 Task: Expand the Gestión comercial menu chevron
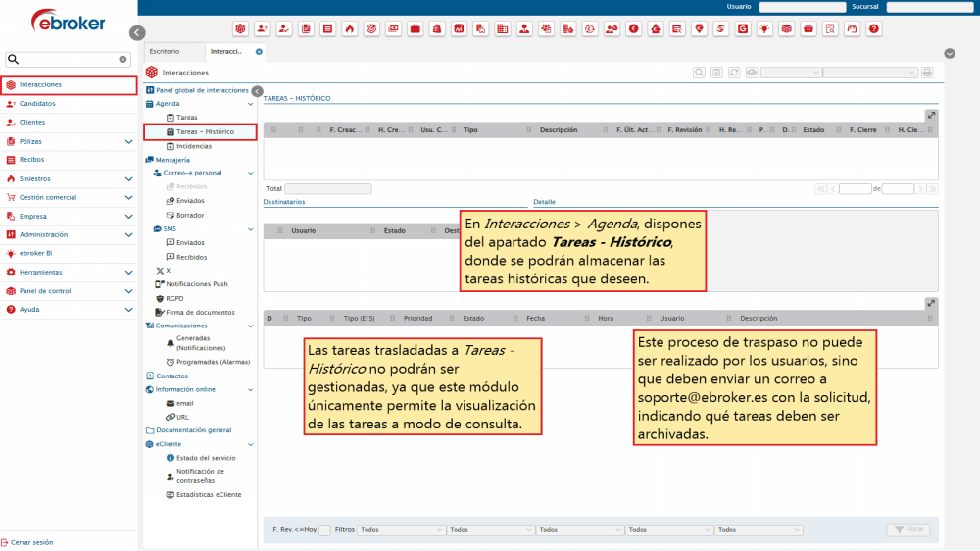128,198
